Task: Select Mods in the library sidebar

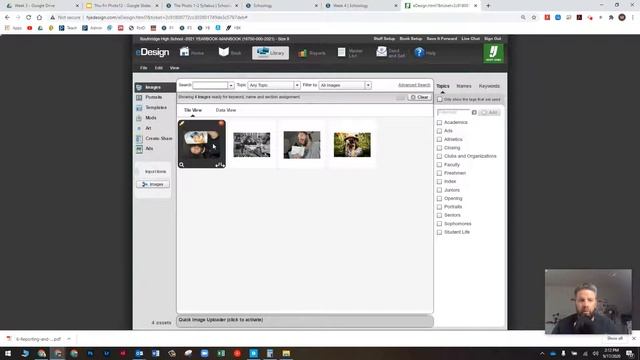Action: tap(151, 118)
